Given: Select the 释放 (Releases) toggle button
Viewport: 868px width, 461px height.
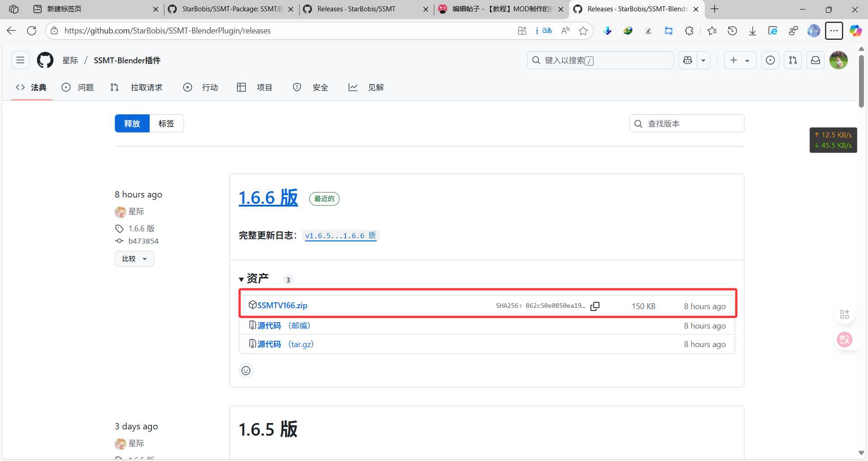Looking at the screenshot, I should (x=132, y=123).
